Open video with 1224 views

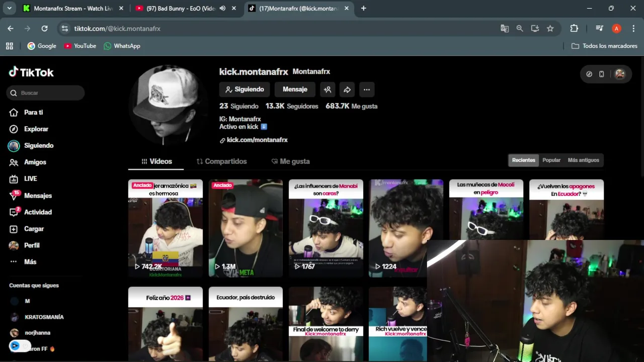click(406, 228)
